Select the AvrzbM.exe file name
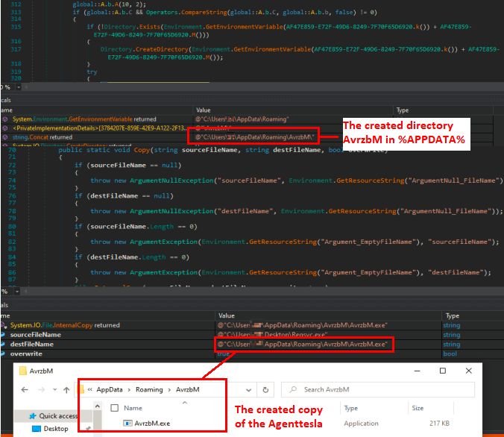Viewport: 504px width, 437px height. (152, 423)
